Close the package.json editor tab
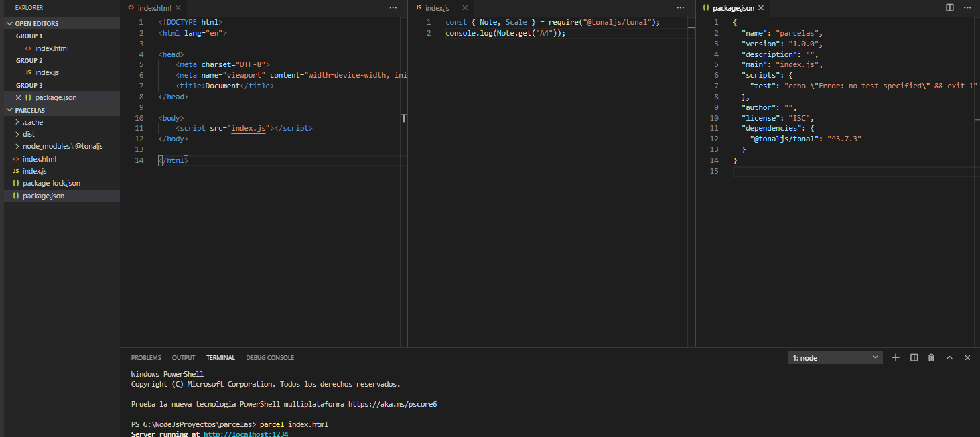 point(761,8)
